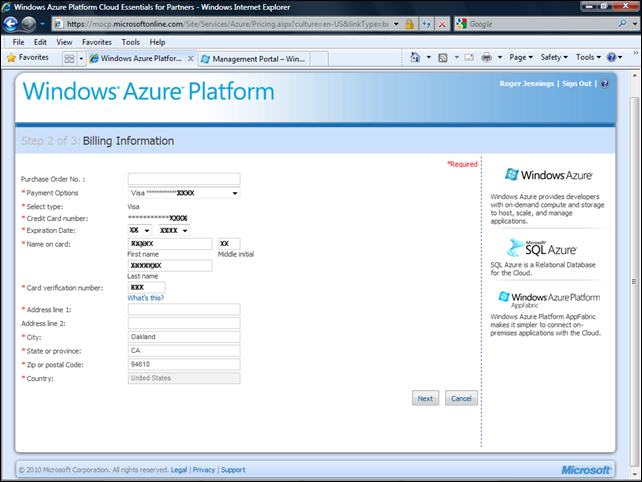Click the search magnifier icon

pyautogui.click(x=622, y=24)
